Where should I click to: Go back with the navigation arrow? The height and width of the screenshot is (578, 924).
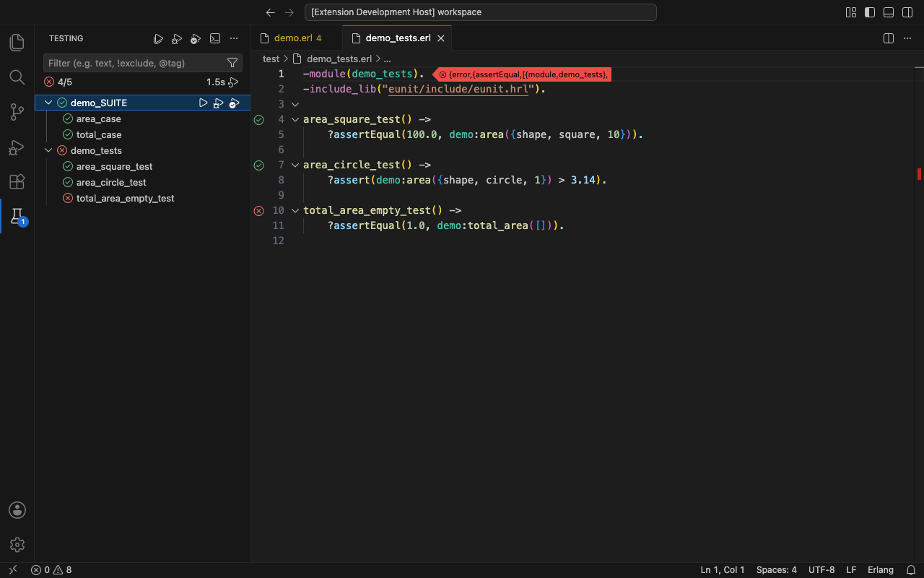270,12
